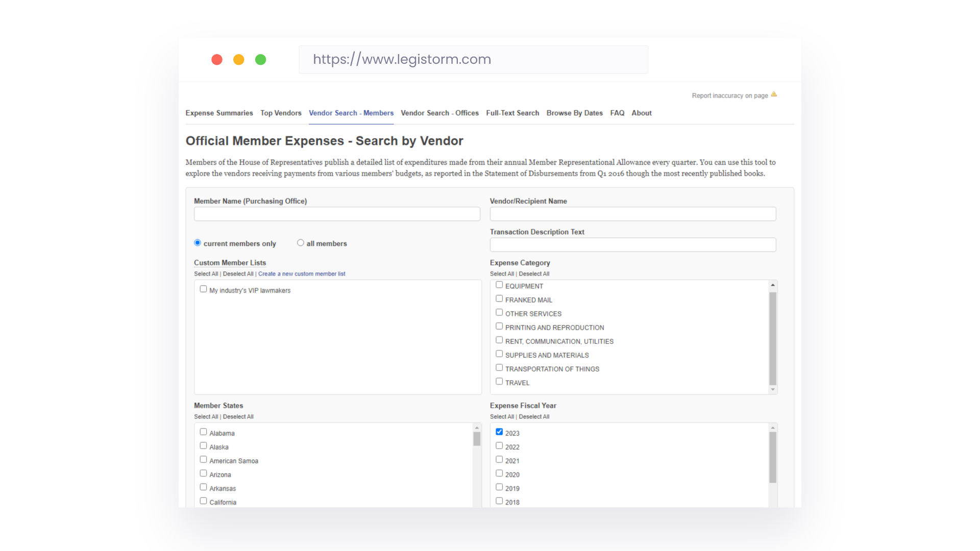
Task: Select the TRAVEL expense category
Action: coord(499,381)
